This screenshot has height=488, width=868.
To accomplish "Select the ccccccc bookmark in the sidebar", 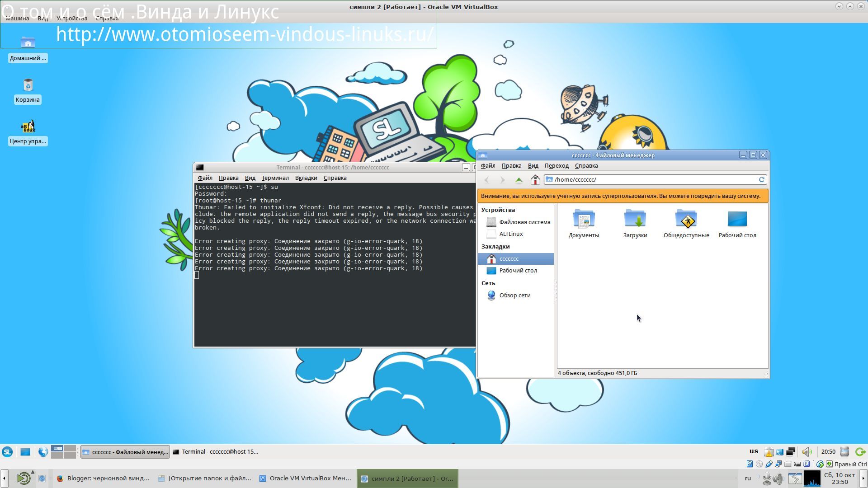I will click(516, 258).
